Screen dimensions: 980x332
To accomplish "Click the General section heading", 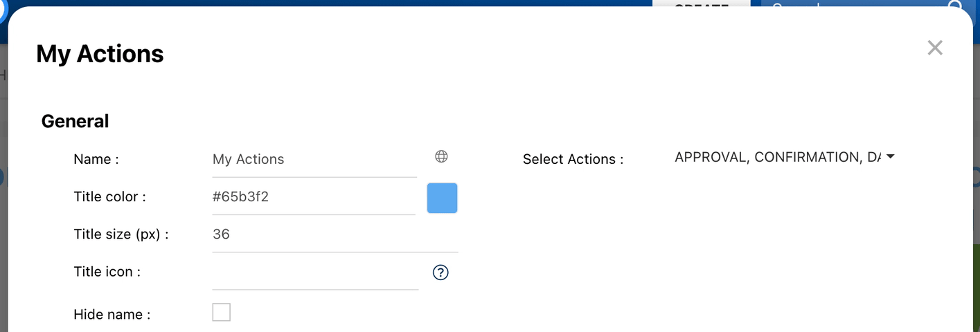I will (x=75, y=121).
